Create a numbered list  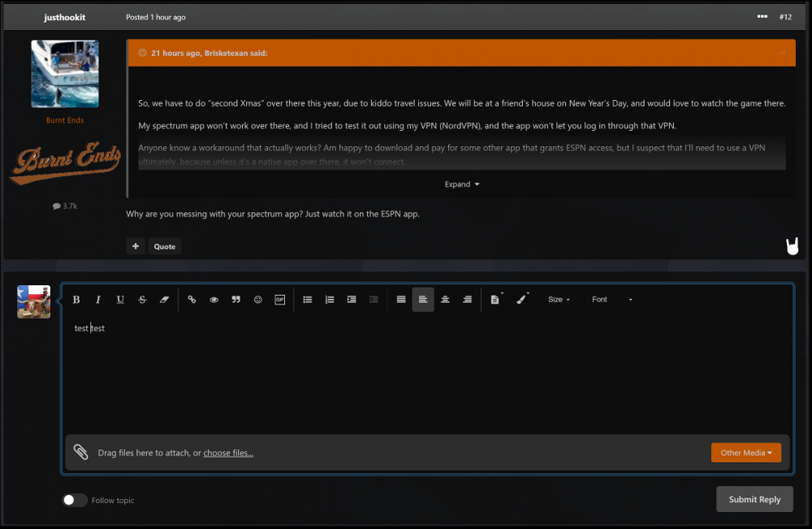tap(330, 299)
